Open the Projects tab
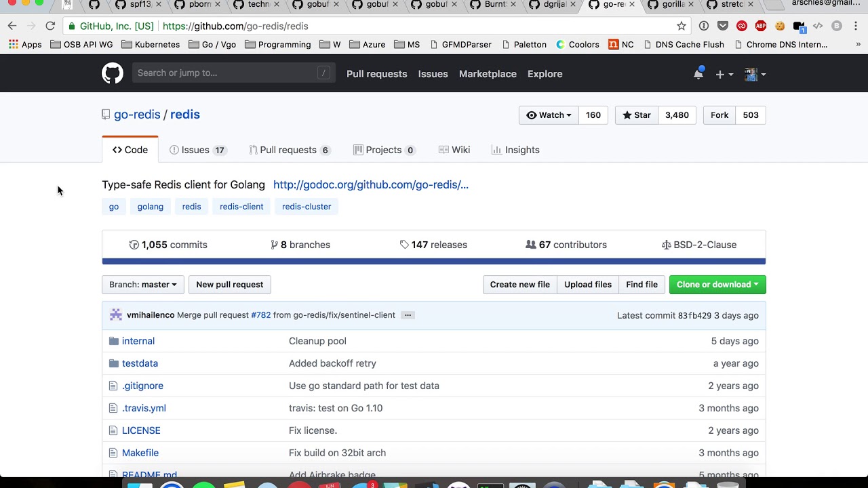The image size is (868, 488). point(384,150)
